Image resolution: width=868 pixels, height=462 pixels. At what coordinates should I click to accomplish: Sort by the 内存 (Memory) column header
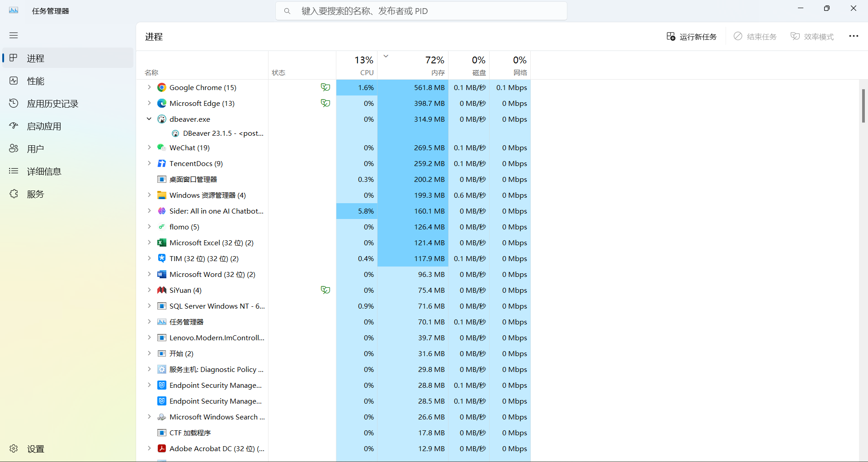[413, 65]
